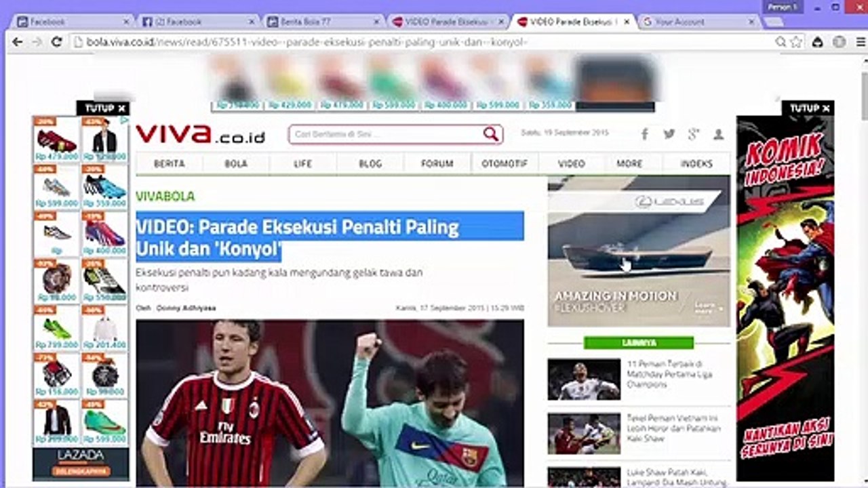The image size is (868, 488).
Task: Click the search magnifier on viva site
Action: pos(490,134)
